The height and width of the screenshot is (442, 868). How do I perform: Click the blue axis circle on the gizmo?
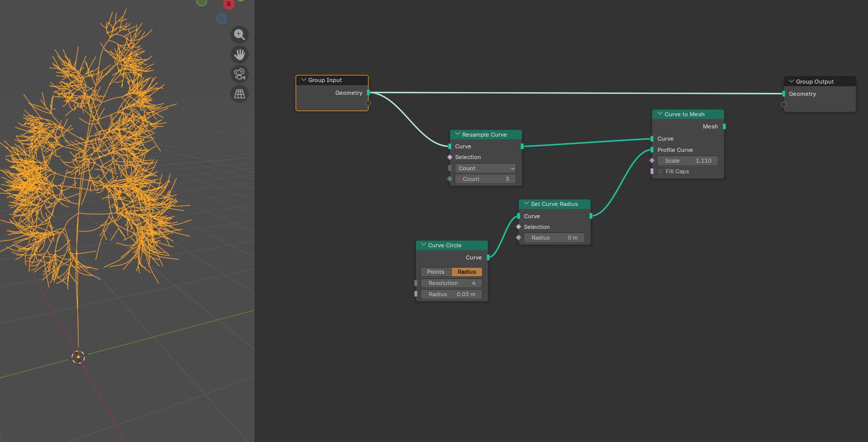[x=221, y=19]
